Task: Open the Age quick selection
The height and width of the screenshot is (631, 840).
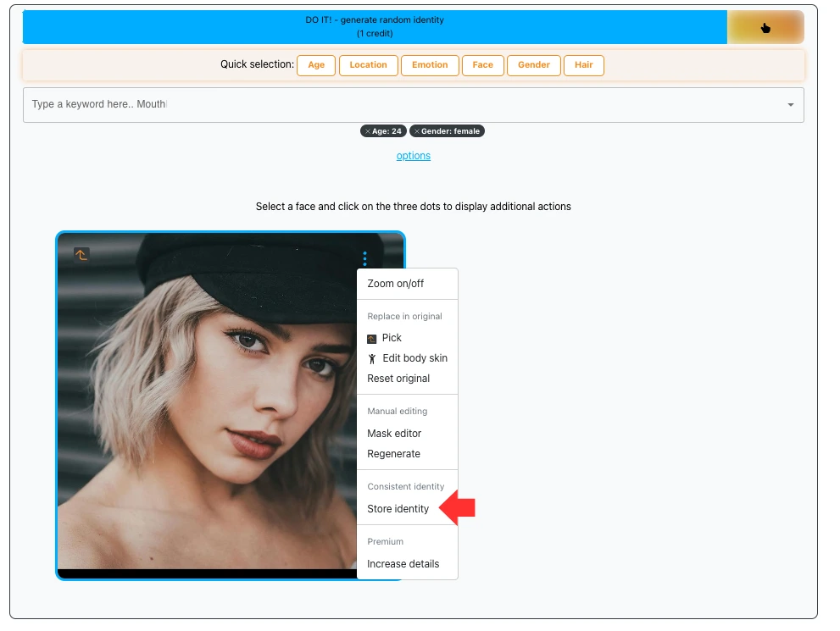Action: [x=316, y=65]
